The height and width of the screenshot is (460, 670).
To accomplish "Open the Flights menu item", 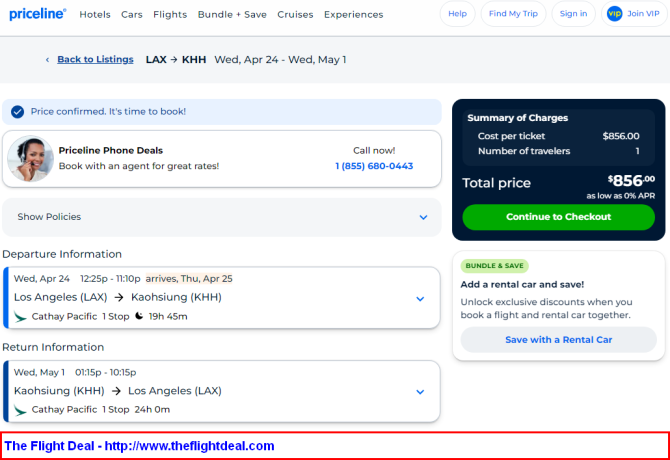I will coord(170,15).
